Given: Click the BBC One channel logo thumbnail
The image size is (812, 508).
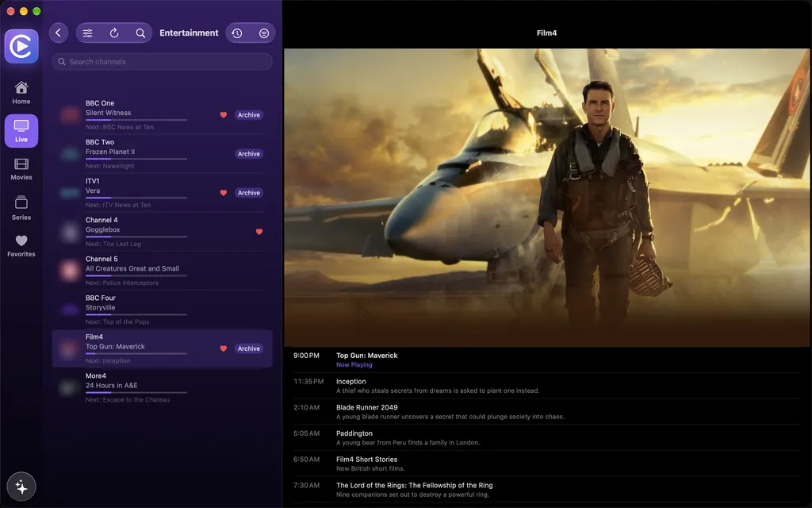Looking at the screenshot, I should click(x=69, y=115).
